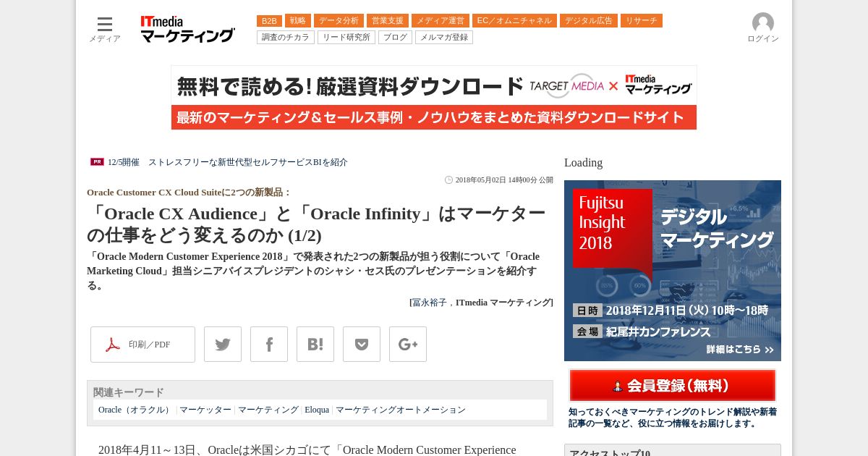The width and height of the screenshot is (868, 456).
Task: Click the Oracle CX Audience article headline
Action: pos(317,224)
